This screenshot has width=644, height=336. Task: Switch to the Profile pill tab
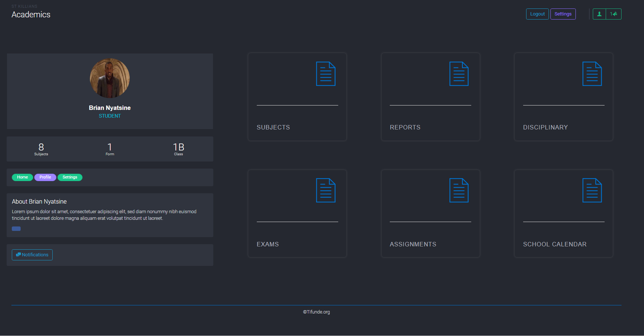(45, 177)
